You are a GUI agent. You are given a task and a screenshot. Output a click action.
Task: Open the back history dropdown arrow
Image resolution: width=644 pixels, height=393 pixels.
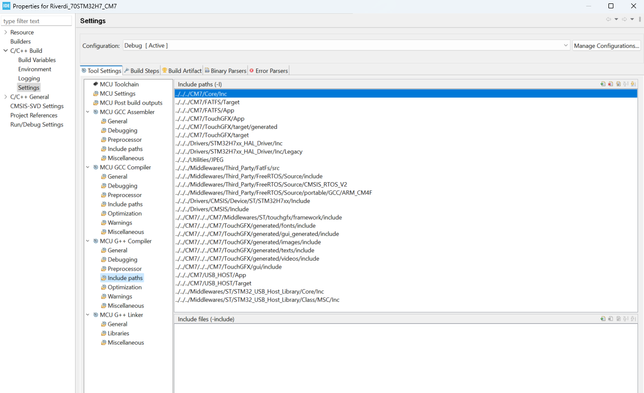pyautogui.click(x=616, y=19)
